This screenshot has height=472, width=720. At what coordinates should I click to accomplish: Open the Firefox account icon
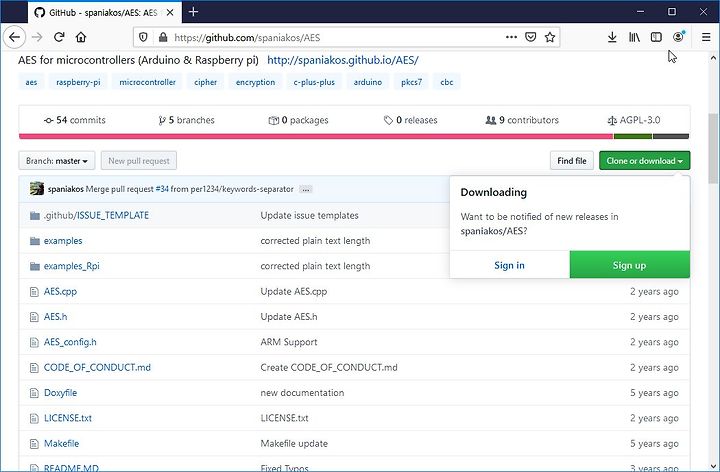(678, 37)
